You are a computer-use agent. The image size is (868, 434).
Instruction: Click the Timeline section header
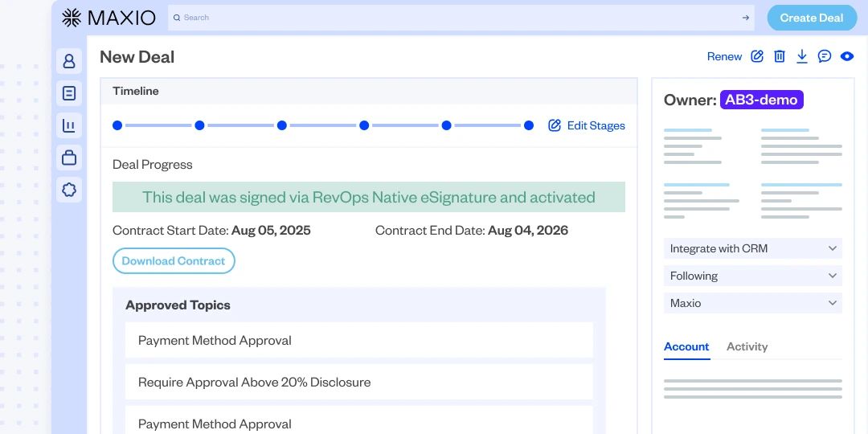tap(369, 92)
